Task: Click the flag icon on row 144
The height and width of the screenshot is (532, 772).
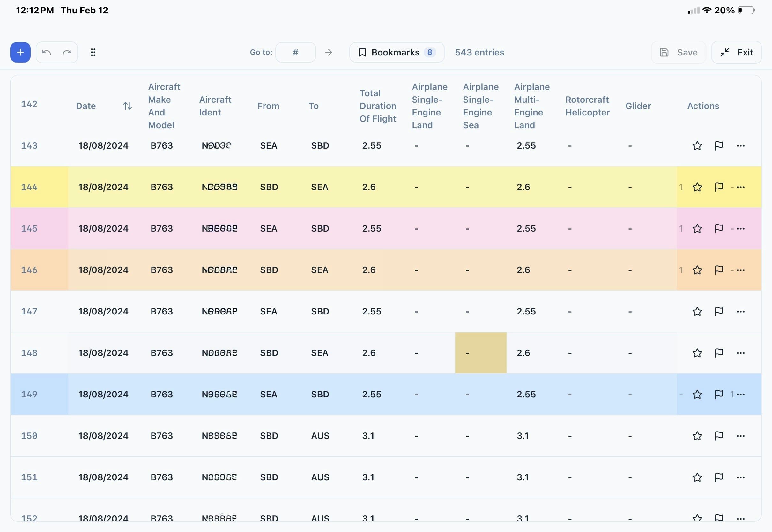Action: click(719, 187)
